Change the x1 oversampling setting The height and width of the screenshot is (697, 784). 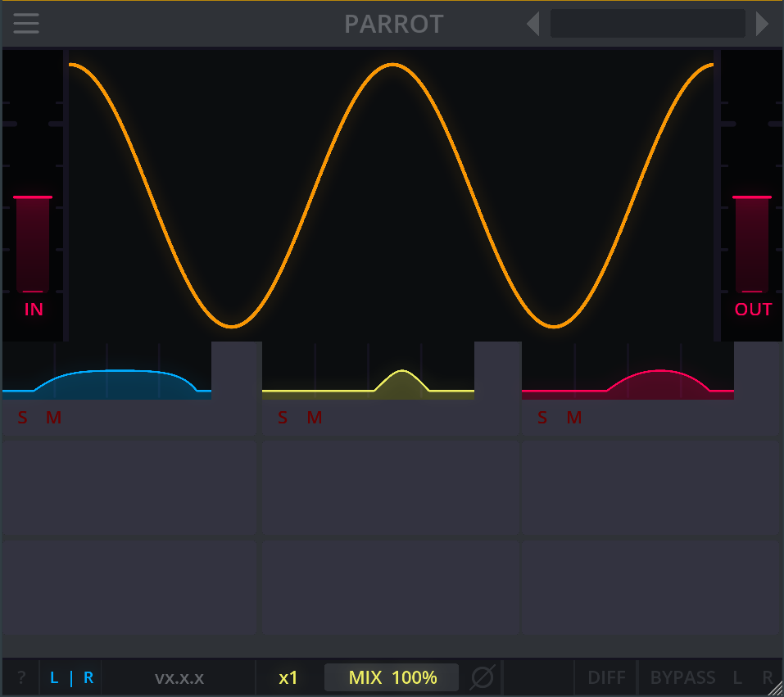(x=288, y=678)
